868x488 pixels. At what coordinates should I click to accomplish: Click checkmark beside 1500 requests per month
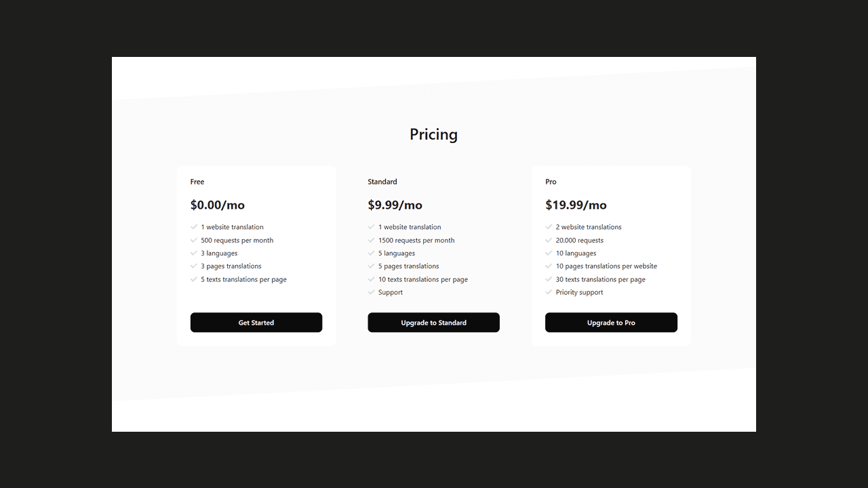[372, 240]
